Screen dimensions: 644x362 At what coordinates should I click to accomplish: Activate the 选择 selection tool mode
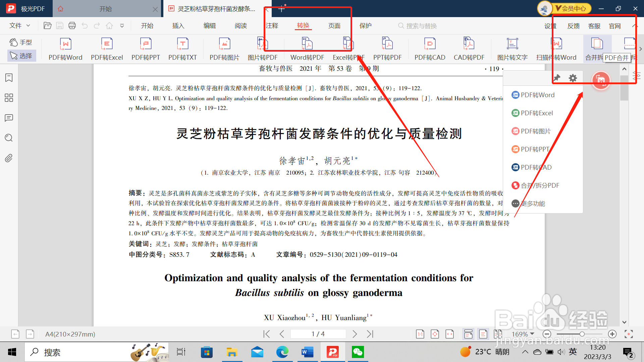coord(21,56)
